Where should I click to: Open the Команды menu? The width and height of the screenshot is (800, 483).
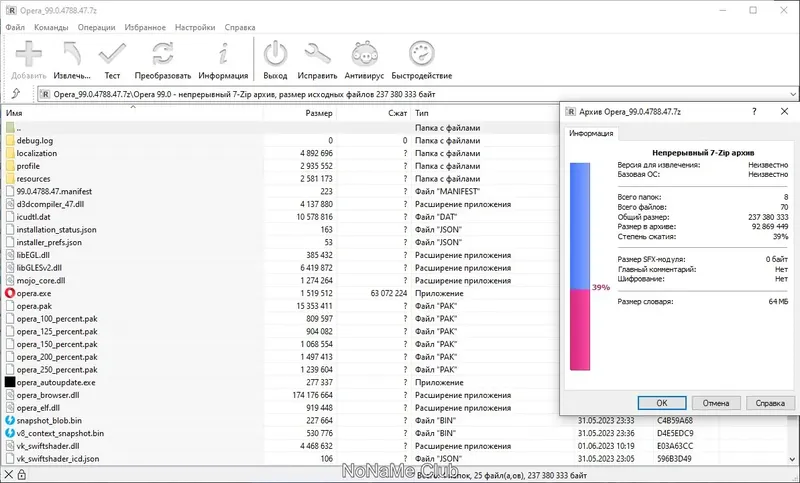[51, 27]
